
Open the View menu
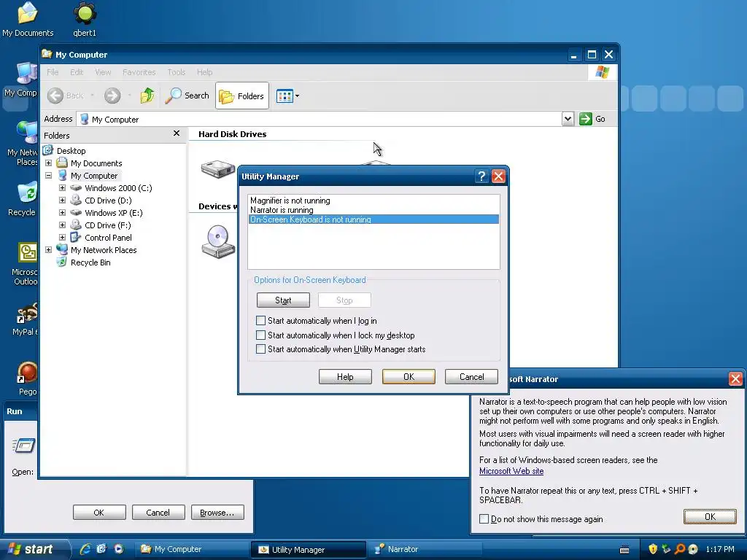tap(103, 72)
